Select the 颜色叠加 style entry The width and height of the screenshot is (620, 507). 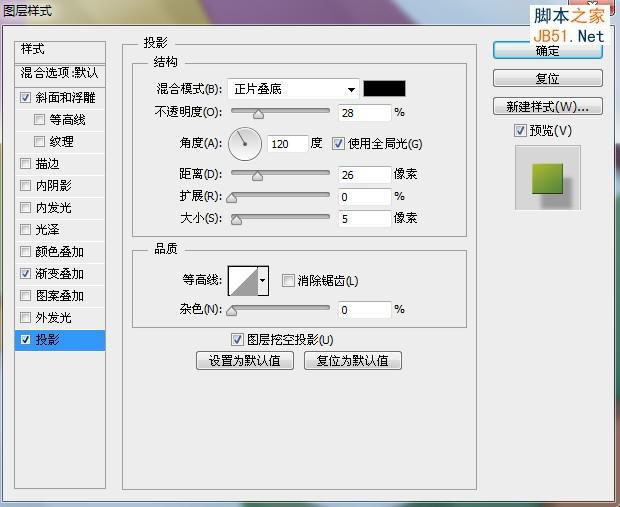(x=60, y=252)
